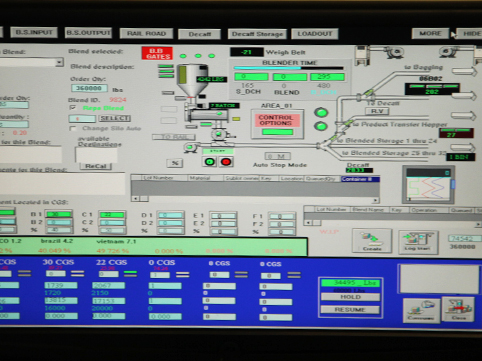
Task: Click the RESUME button
Action: click(x=350, y=310)
